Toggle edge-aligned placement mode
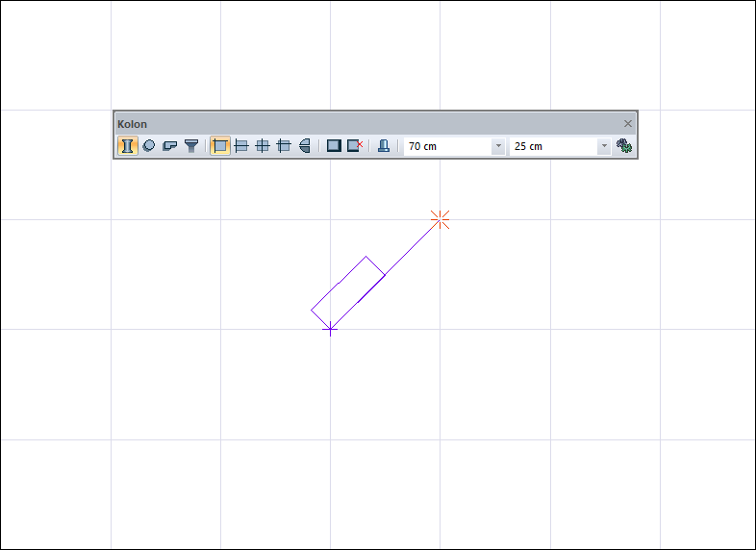The width and height of the screenshot is (756, 550). click(241, 145)
